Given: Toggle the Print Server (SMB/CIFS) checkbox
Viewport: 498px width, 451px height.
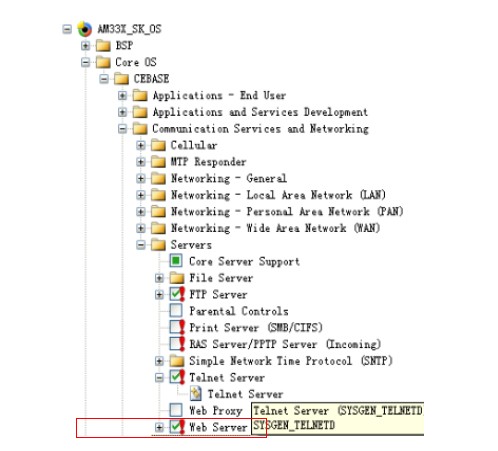Looking at the screenshot, I should pyautogui.click(x=176, y=327).
